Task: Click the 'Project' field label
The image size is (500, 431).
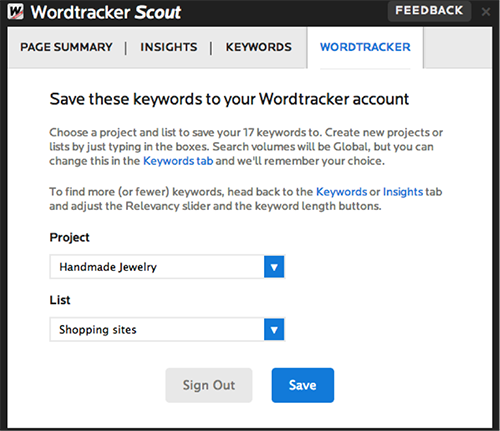Action: point(69,237)
